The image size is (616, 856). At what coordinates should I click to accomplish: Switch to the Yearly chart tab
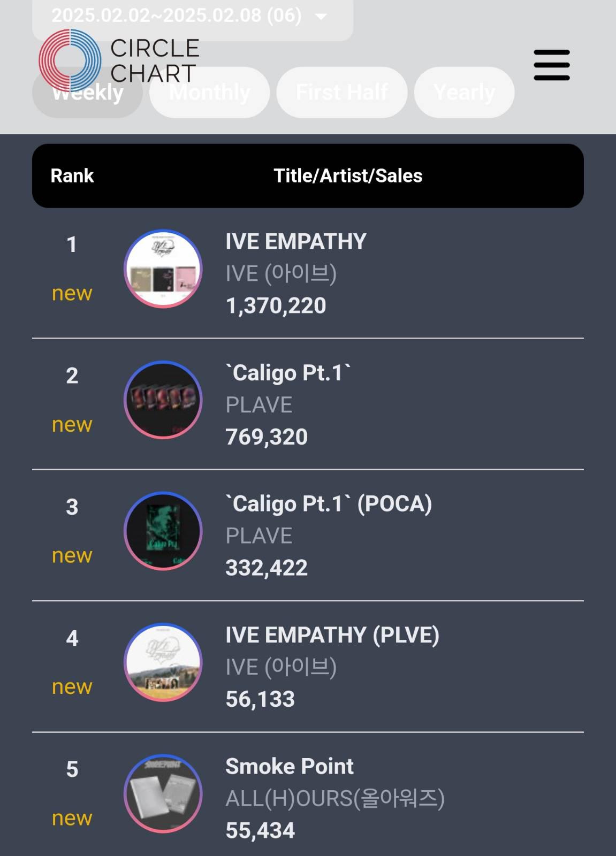point(465,93)
